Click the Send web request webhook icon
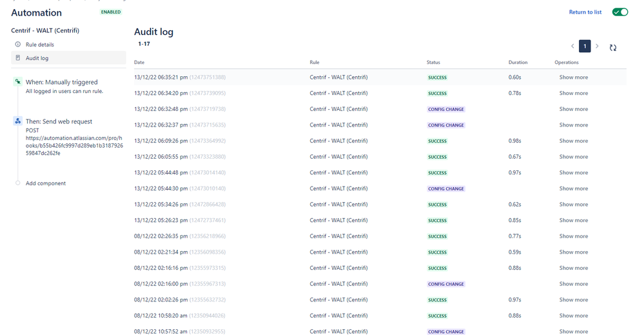The height and width of the screenshot is (335, 644). click(17, 121)
